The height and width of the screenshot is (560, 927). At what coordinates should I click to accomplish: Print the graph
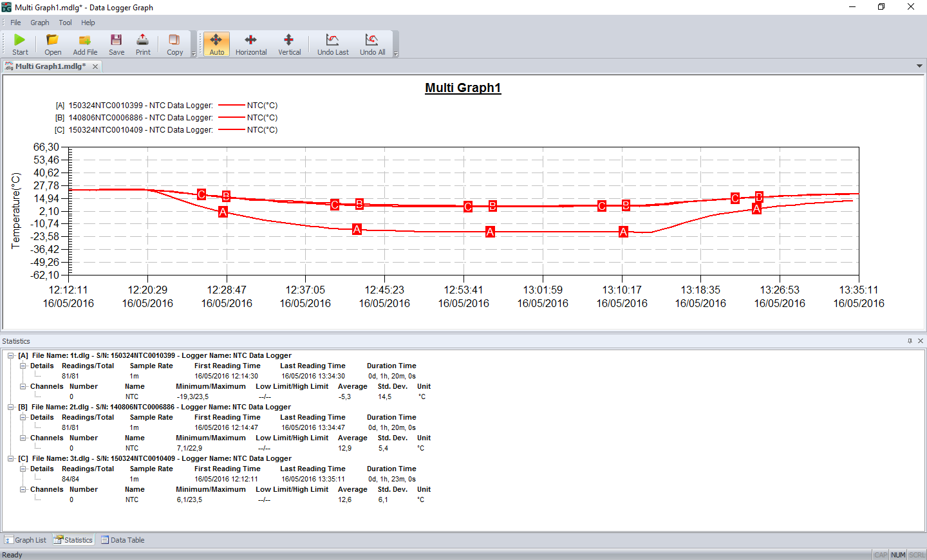coord(142,43)
